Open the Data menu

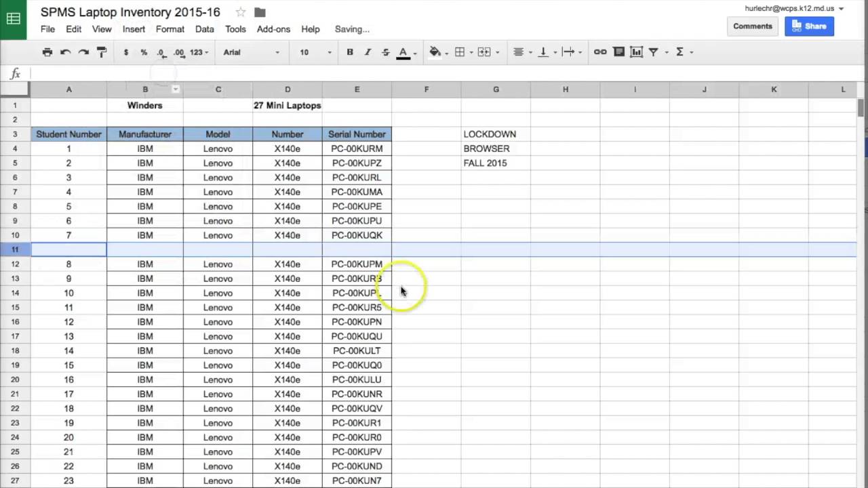pyautogui.click(x=204, y=29)
